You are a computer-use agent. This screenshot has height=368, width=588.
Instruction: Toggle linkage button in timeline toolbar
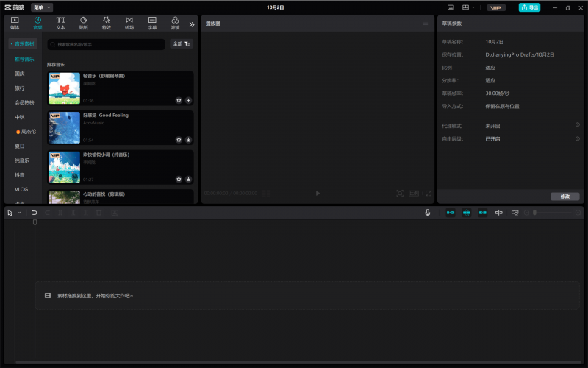tap(483, 213)
